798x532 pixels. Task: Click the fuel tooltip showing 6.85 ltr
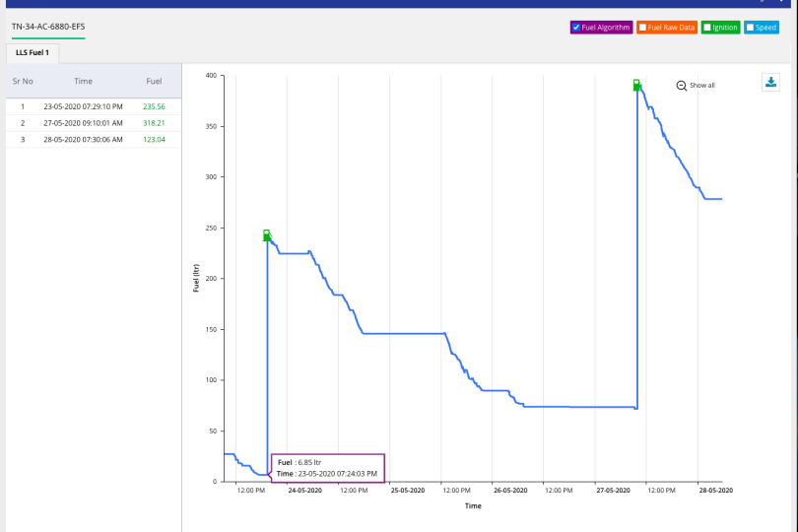(x=327, y=467)
